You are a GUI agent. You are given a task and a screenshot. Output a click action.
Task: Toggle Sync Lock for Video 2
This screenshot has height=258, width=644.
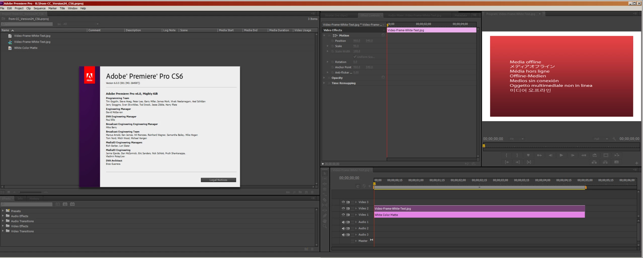348,208
